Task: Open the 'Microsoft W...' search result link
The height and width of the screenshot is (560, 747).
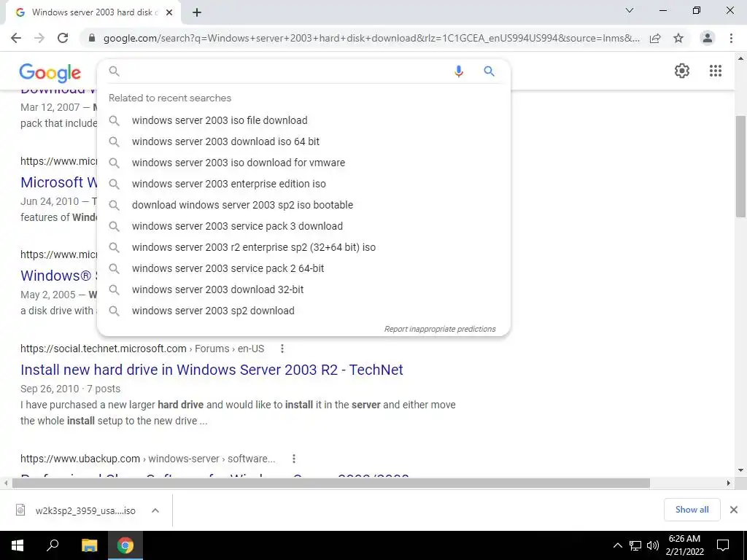Action: click(58, 182)
